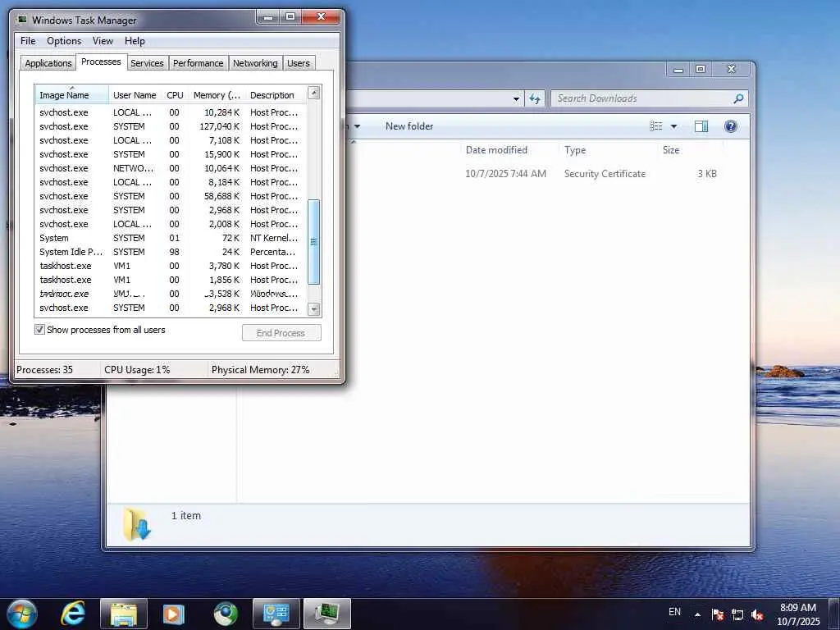Switch to the Networking tab

255,63
